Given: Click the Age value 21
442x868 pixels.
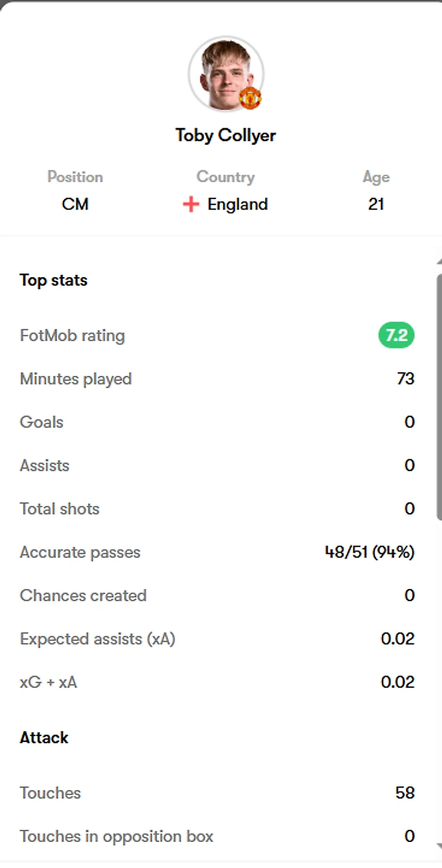Looking at the screenshot, I should coord(375,205).
